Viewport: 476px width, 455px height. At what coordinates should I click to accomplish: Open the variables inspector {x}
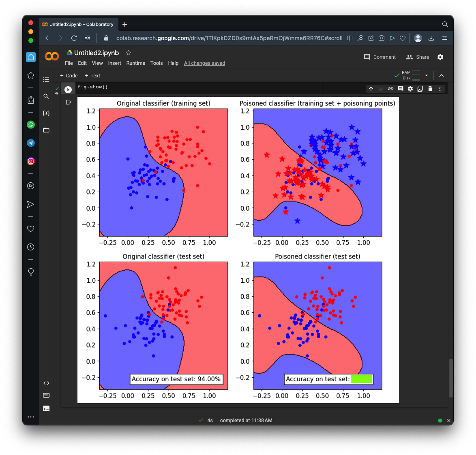(46, 113)
